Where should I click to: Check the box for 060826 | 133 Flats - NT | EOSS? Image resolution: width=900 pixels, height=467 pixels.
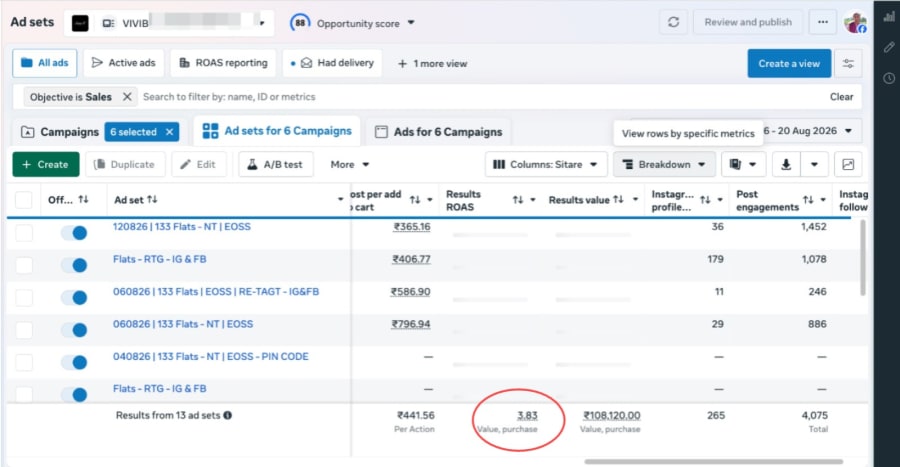[x=24, y=330]
